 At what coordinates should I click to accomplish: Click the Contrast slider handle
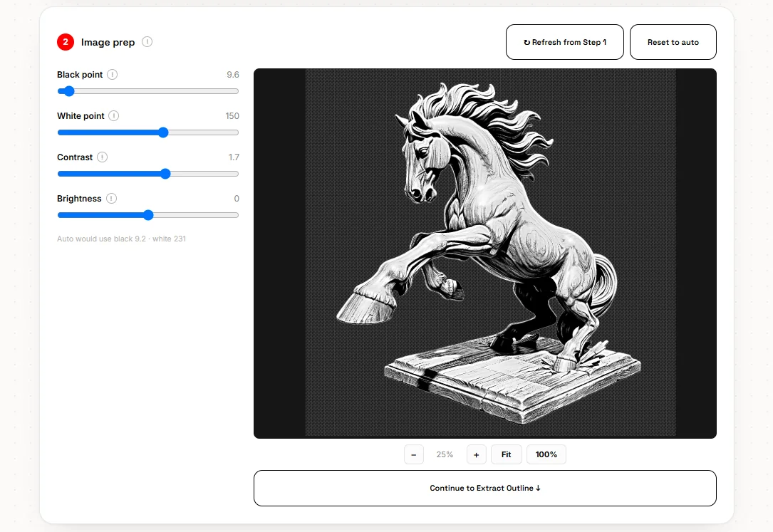tap(165, 174)
